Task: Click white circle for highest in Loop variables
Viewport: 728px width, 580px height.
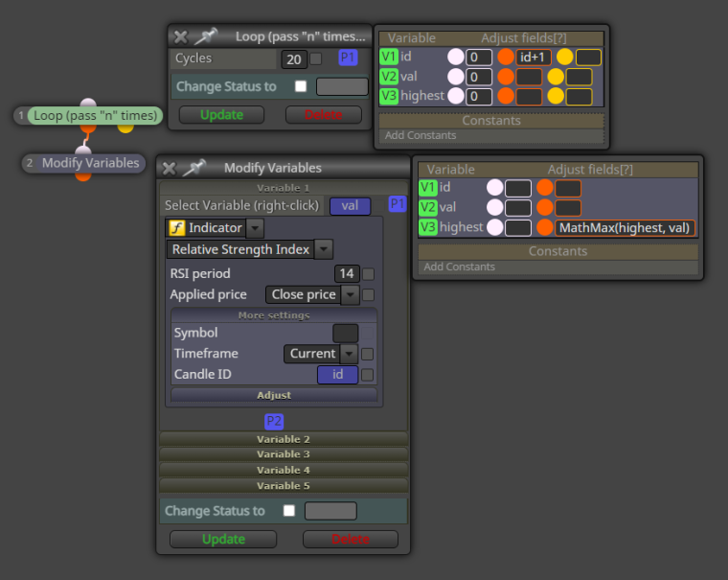Action: coord(456,97)
